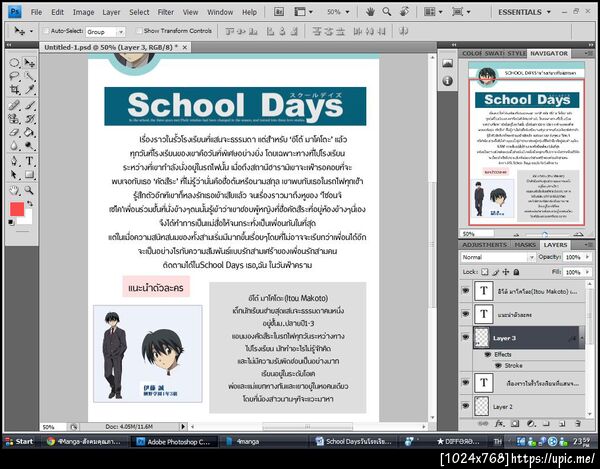The height and width of the screenshot is (469, 600).
Task: Toggle lock all for layer
Action: [516, 272]
